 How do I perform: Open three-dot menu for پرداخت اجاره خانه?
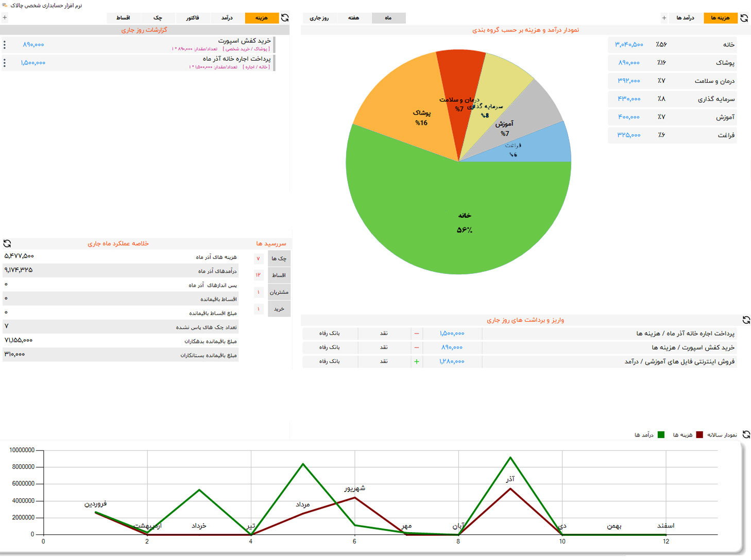[5, 63]
